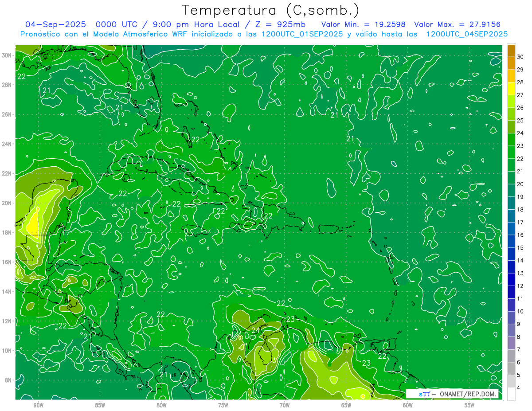
Task: Click the "10N" latitude axis label
Action: pyautogui.click(x=7, y=350)
